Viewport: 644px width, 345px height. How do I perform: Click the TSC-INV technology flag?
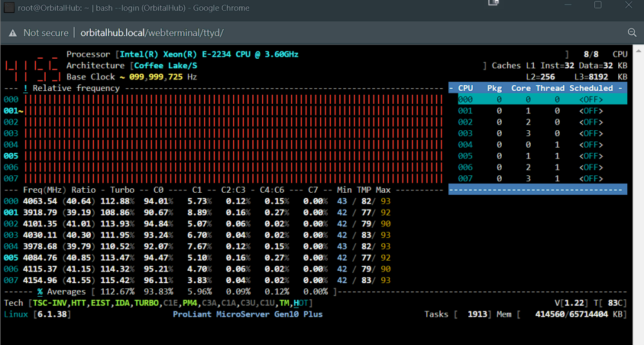click(x=50, y=303)
